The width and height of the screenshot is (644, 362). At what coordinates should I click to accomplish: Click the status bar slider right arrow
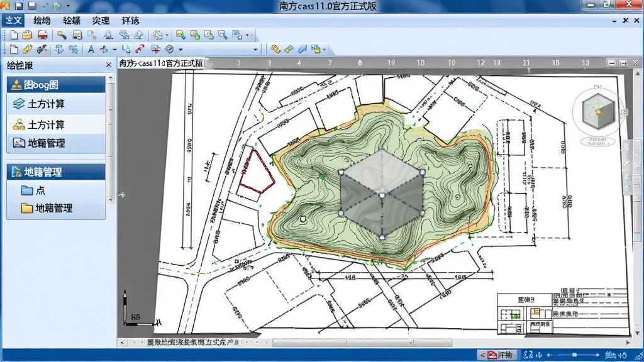click(x=597, y=355)
